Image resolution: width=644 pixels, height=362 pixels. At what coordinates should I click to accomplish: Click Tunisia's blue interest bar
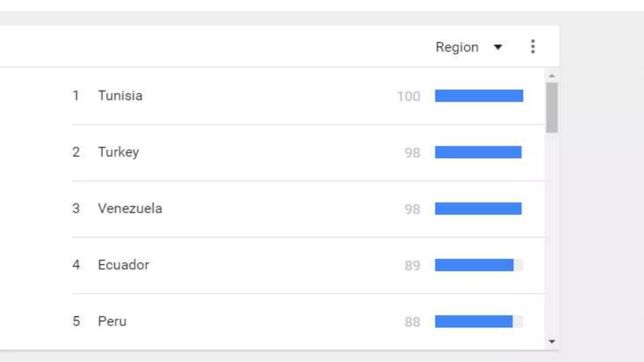click(479, 96)
